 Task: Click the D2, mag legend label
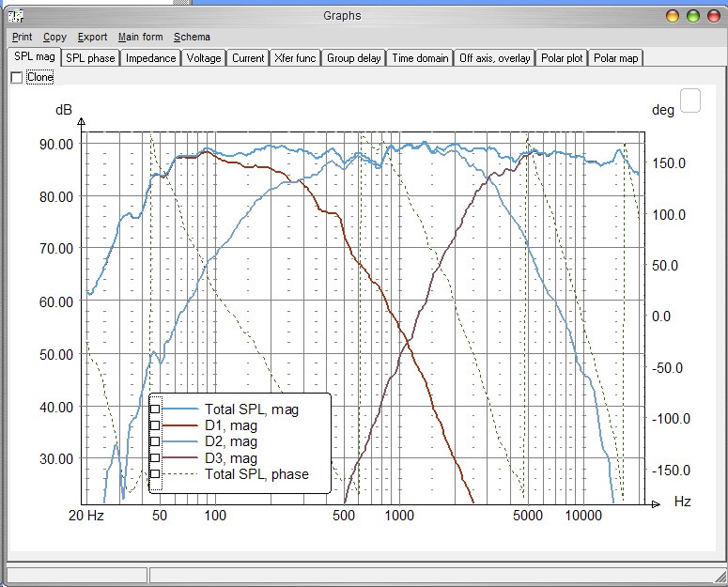click(231, 441)
